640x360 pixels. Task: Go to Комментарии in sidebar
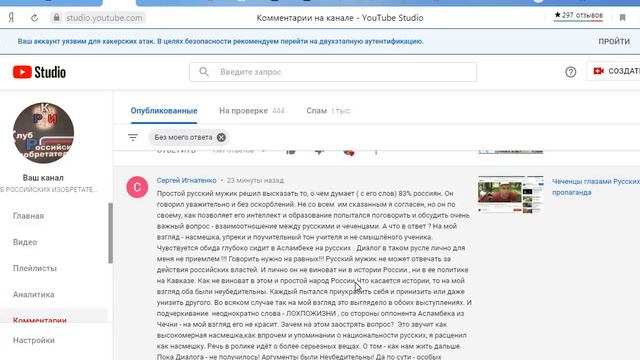click(40, 320)
